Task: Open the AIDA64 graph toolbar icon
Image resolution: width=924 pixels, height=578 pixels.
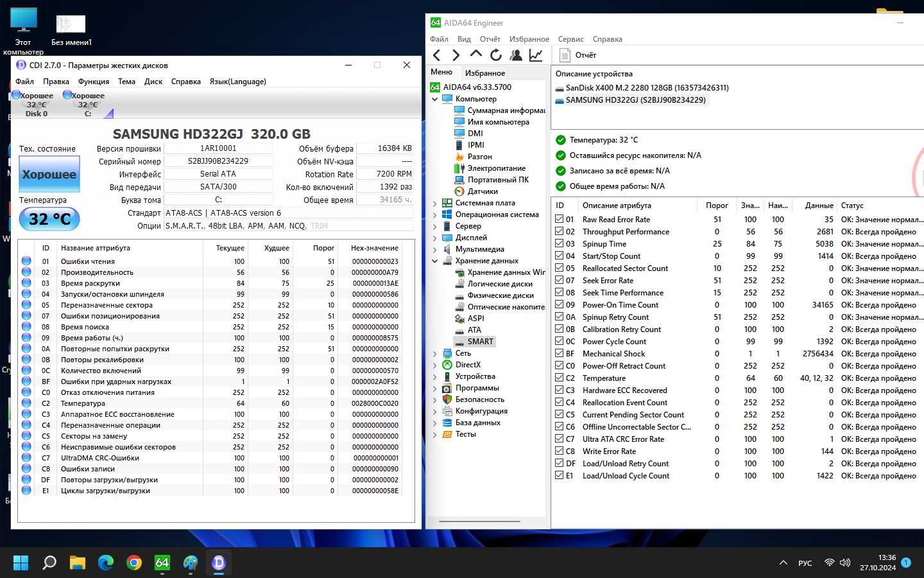Action: (x=536, y=55)
